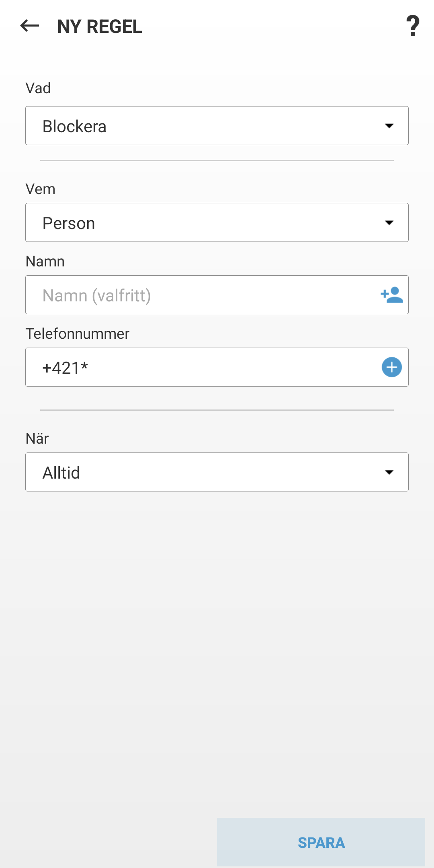This screenshot has height=868, width=434.
Task: Open the Alltid dropdown under När
Action: coord(217,472)
